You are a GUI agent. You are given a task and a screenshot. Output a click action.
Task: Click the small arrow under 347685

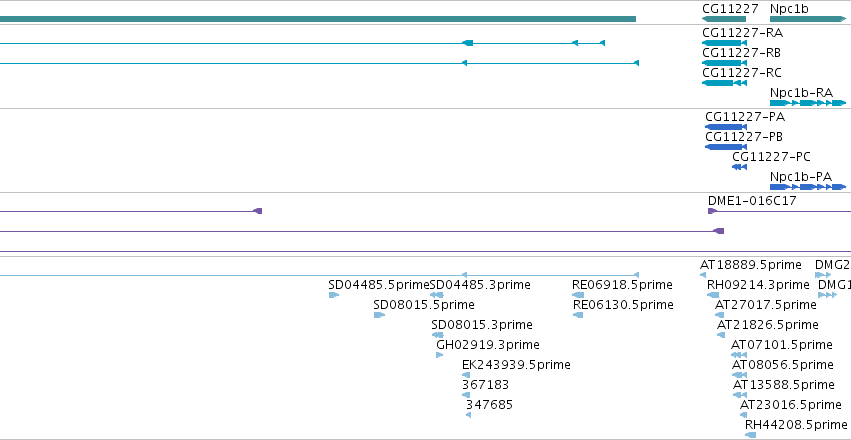[468, 416]
